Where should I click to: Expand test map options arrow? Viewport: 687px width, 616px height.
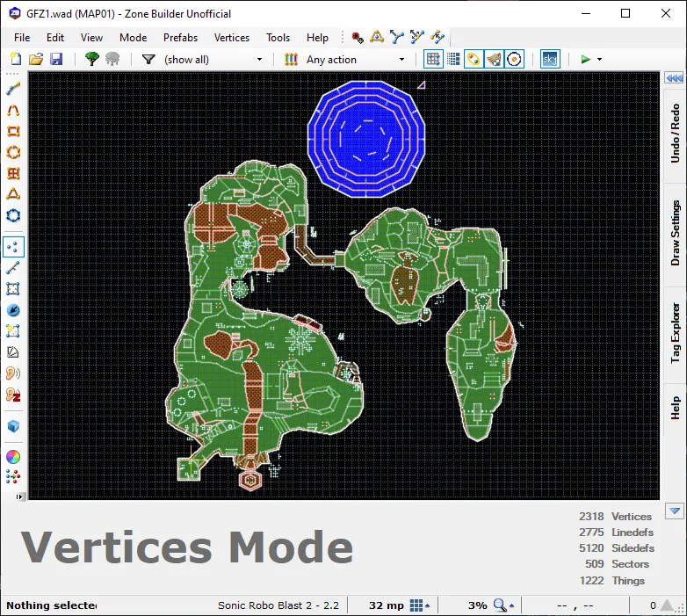[x=600, y=59]
